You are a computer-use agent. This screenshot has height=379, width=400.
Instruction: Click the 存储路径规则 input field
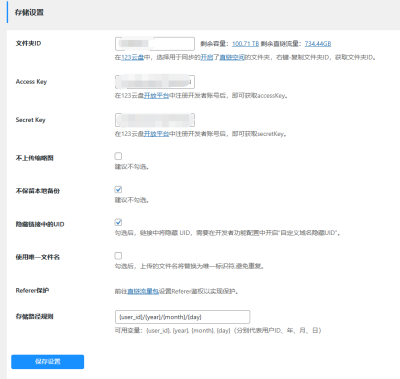tap(182, 317)
